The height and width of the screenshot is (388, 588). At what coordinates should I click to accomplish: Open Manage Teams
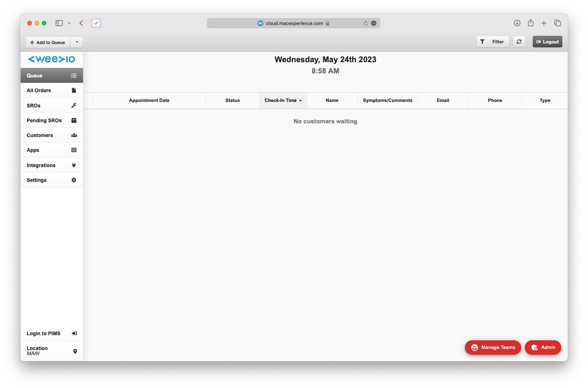click(x=493, y=348)
